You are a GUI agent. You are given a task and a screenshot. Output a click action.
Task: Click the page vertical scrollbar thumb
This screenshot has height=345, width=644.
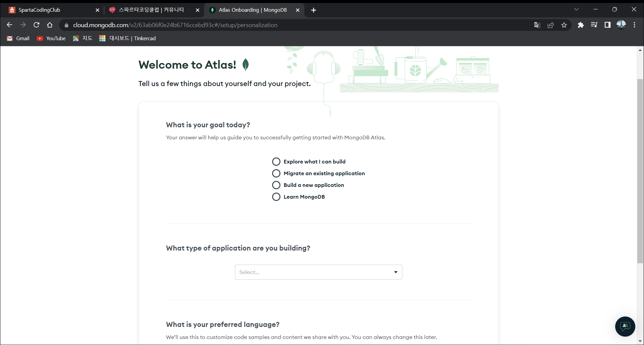point(640,171)
